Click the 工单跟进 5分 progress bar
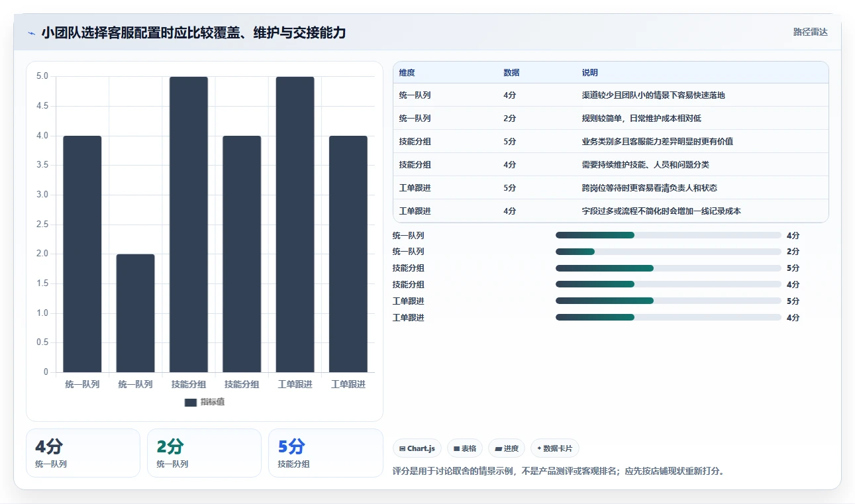Viewport: 855px width, 504px height. click(x=669, y=301)
